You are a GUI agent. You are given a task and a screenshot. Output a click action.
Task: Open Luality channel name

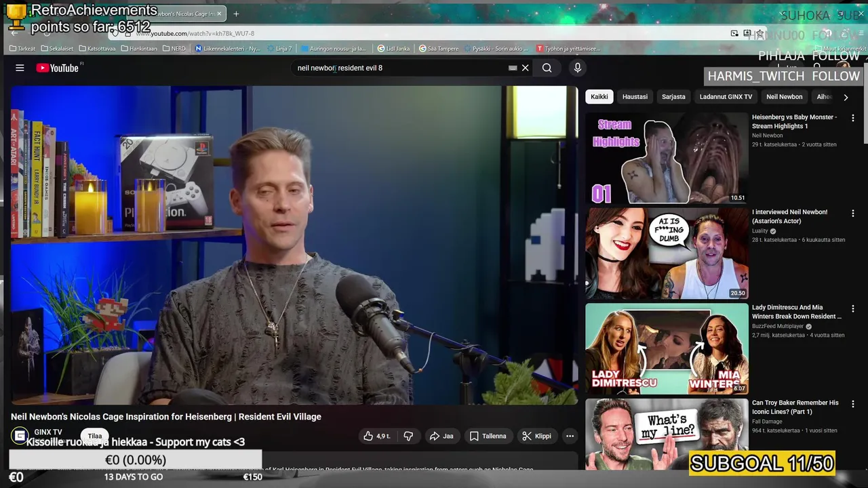[759, 231]
